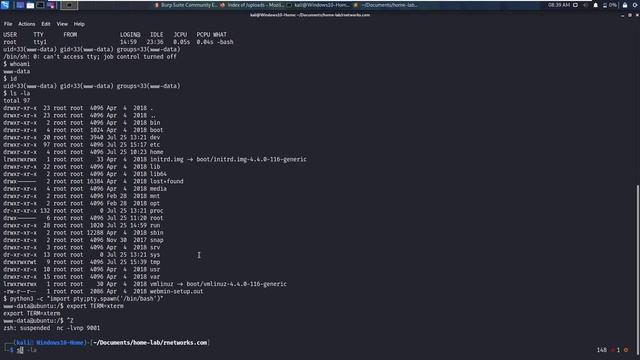Click the muted volume tray icon

click(x=586, y=5)
